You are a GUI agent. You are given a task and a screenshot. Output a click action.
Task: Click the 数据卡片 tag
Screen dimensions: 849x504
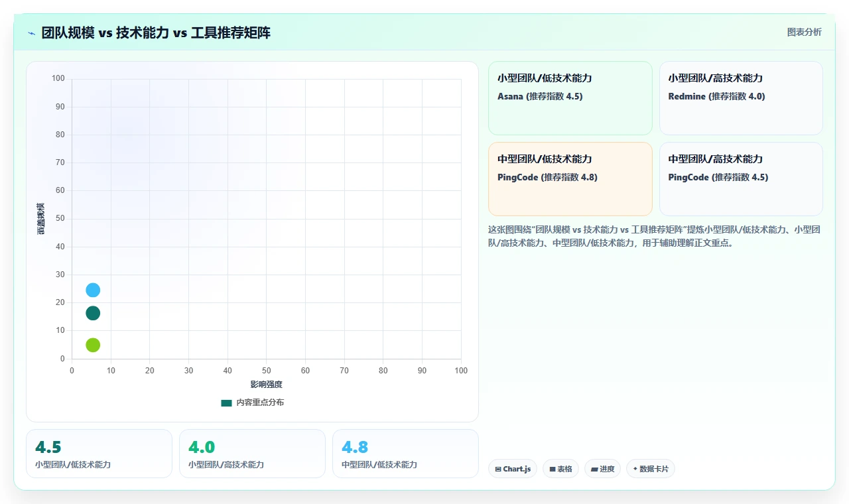[651, 469]
